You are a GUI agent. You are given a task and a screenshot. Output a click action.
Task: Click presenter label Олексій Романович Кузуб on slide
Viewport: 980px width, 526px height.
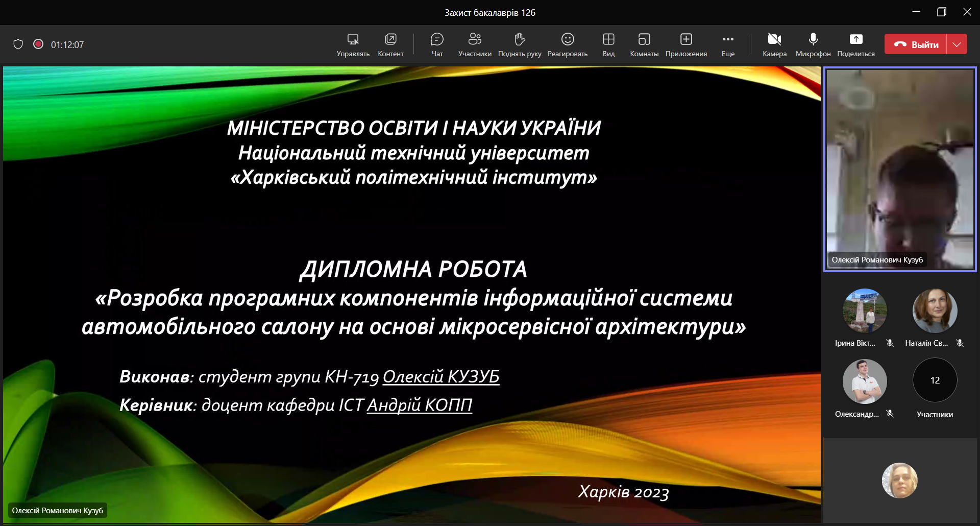point(58,511)
